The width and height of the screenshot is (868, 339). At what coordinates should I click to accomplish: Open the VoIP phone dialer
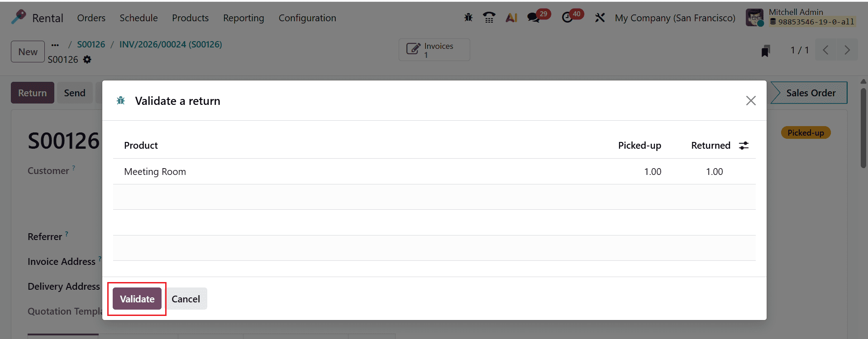point(489,17)
